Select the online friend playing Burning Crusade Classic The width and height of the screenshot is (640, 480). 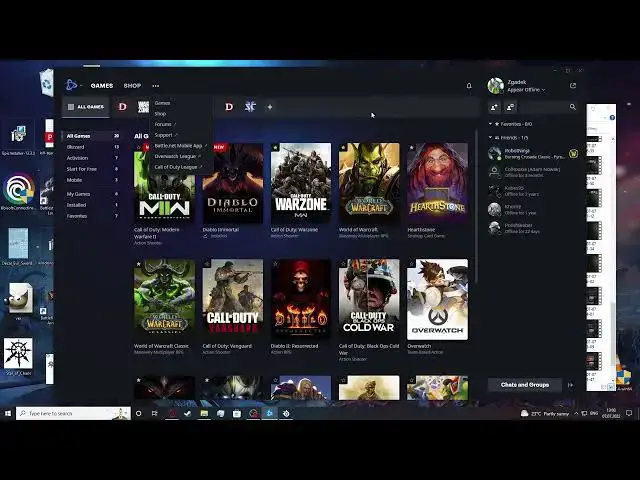coord(533,154)
